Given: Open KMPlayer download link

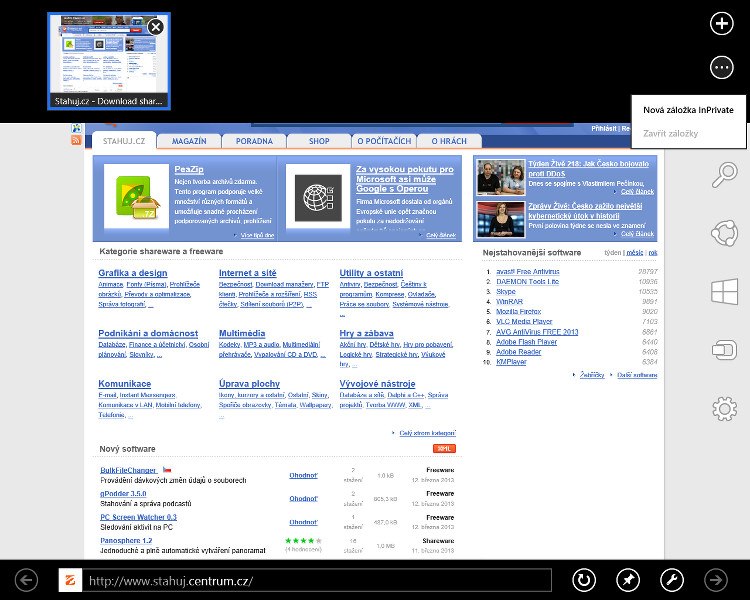Looking at the screenshot, I should 511,362.
